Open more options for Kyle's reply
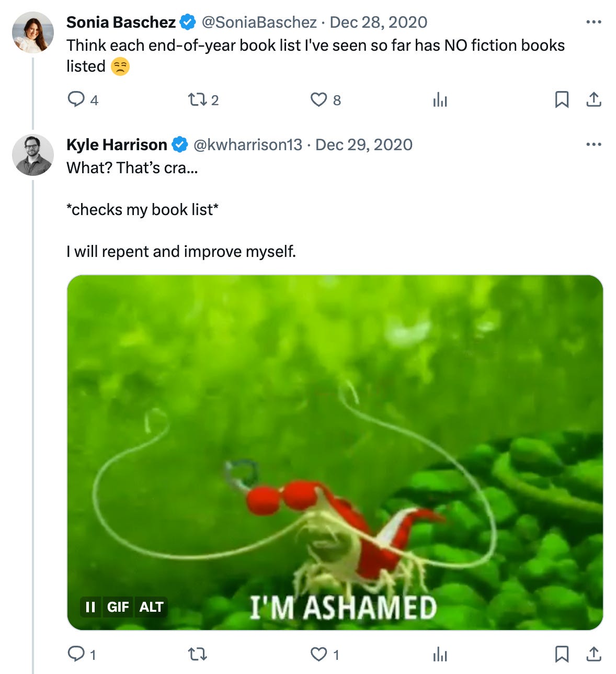The image size is (616, 674). pos(594,144)
